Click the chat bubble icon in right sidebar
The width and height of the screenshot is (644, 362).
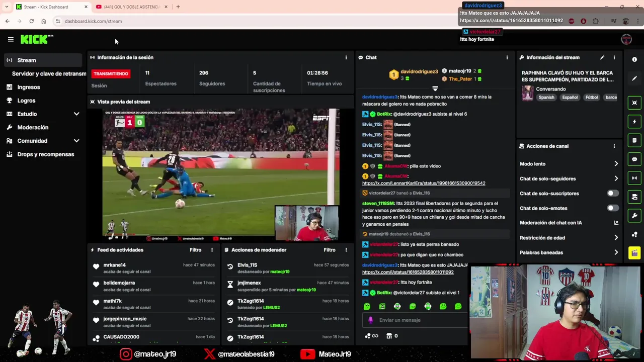tap(634, 159)
